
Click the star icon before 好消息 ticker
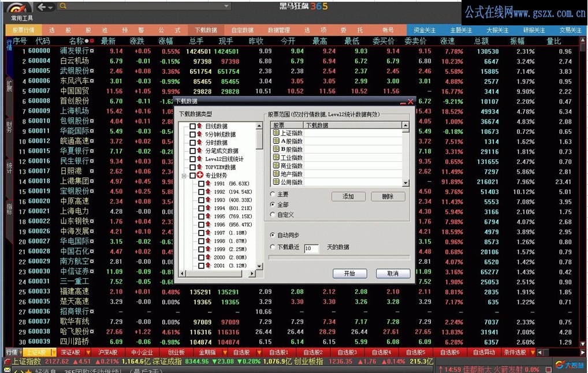pos(28,371)
